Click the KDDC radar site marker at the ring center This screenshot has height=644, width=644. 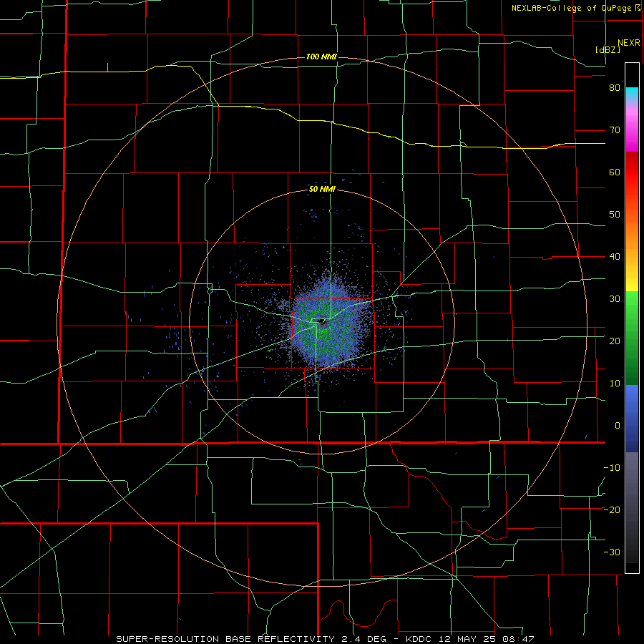(321, 321)
